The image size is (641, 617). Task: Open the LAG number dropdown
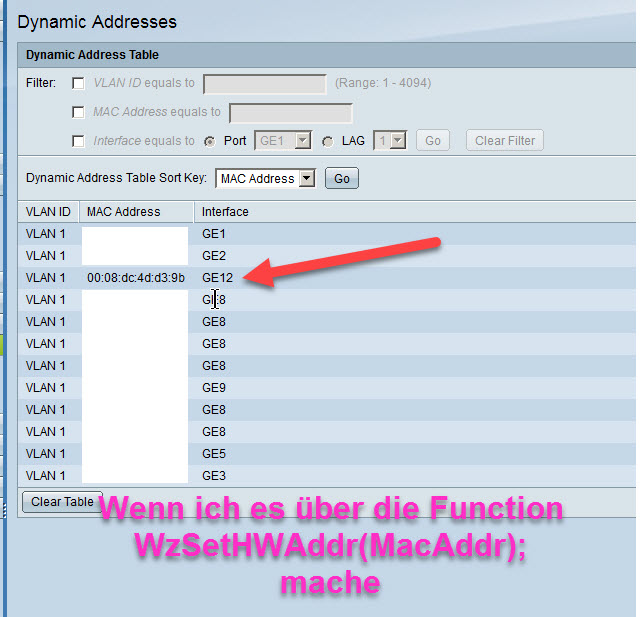[x=390, y=141]
